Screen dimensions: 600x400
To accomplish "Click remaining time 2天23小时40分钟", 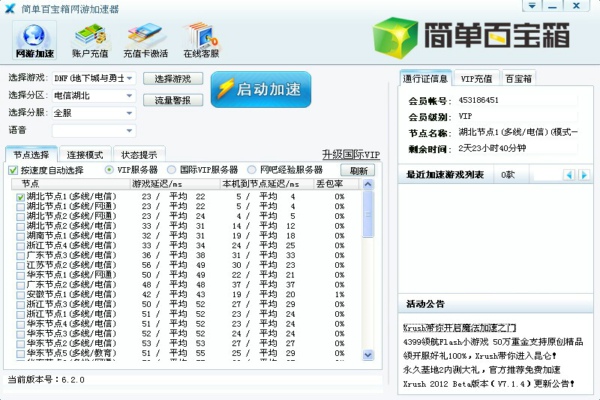I will pyautogui.click(x=492, y=149).
